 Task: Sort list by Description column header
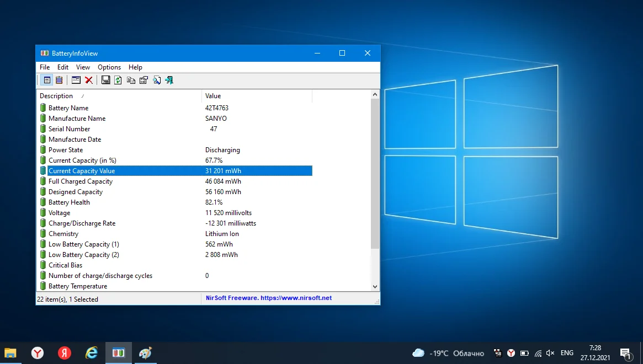pos(56,96)
